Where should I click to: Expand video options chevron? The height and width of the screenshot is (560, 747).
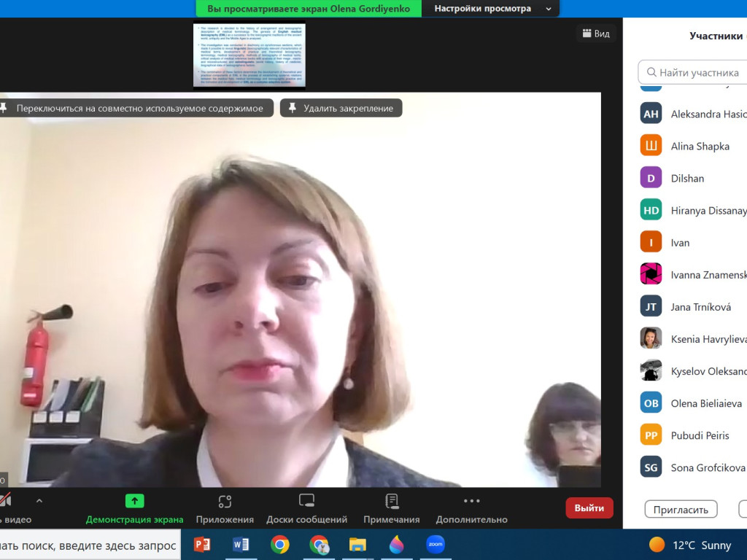39,500
